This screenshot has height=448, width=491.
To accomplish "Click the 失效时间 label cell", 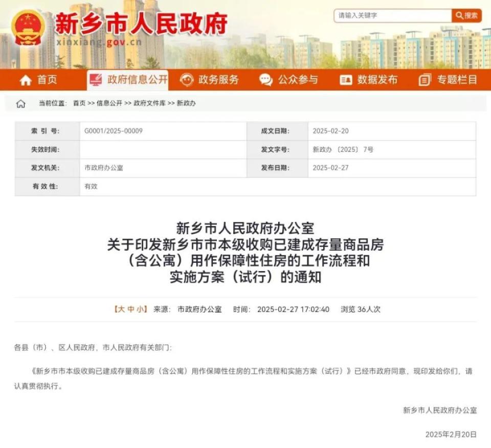I will click(47, 149).
